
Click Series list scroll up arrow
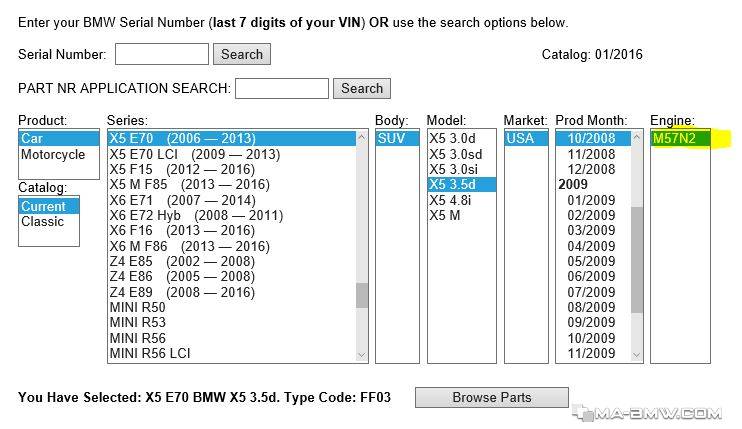[x=362, y=137]
